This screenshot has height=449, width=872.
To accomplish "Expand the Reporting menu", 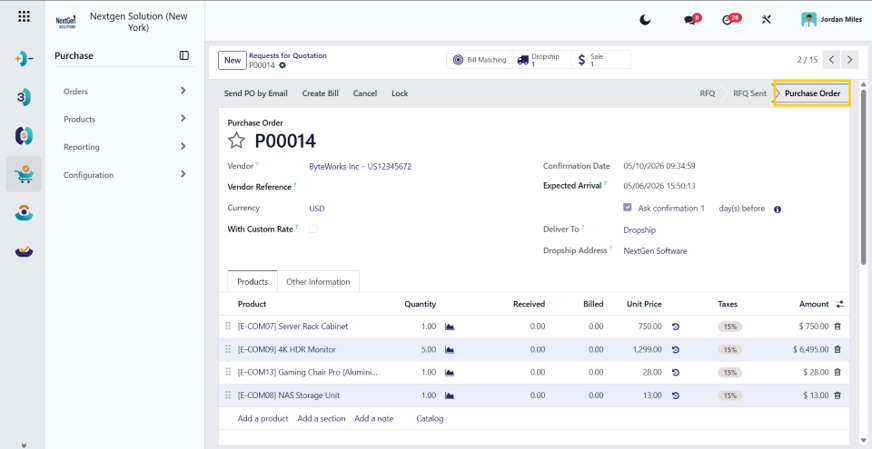I will (125, 147).
